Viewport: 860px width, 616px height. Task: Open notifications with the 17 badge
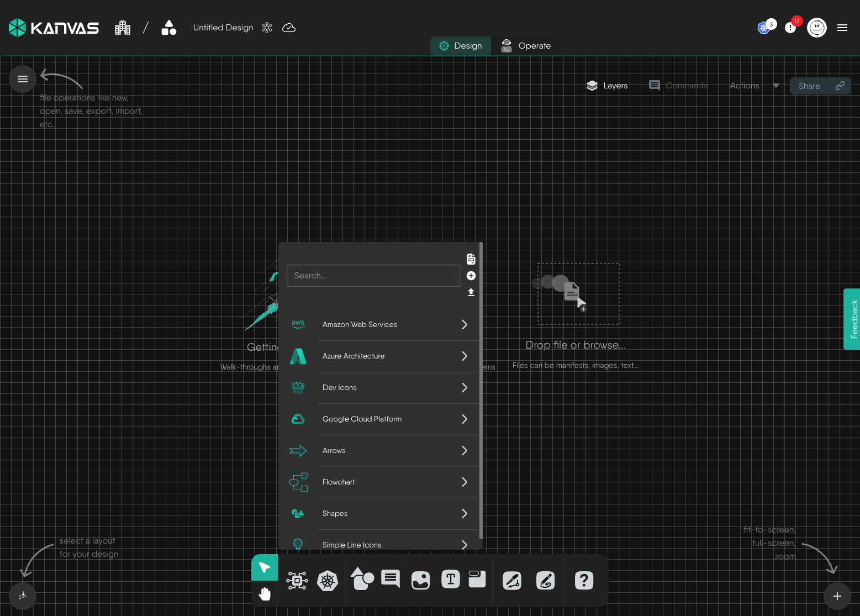[x=790, y=28]
